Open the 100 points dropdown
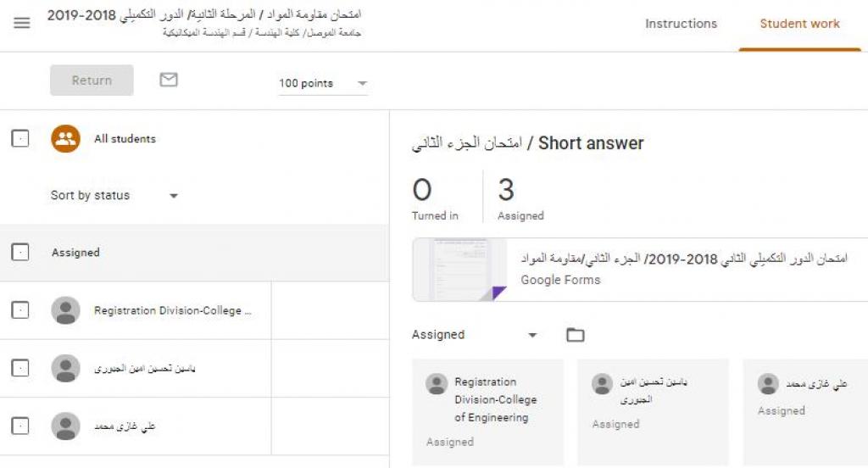The height and width of the screenshot is (468, 868). 323,83
